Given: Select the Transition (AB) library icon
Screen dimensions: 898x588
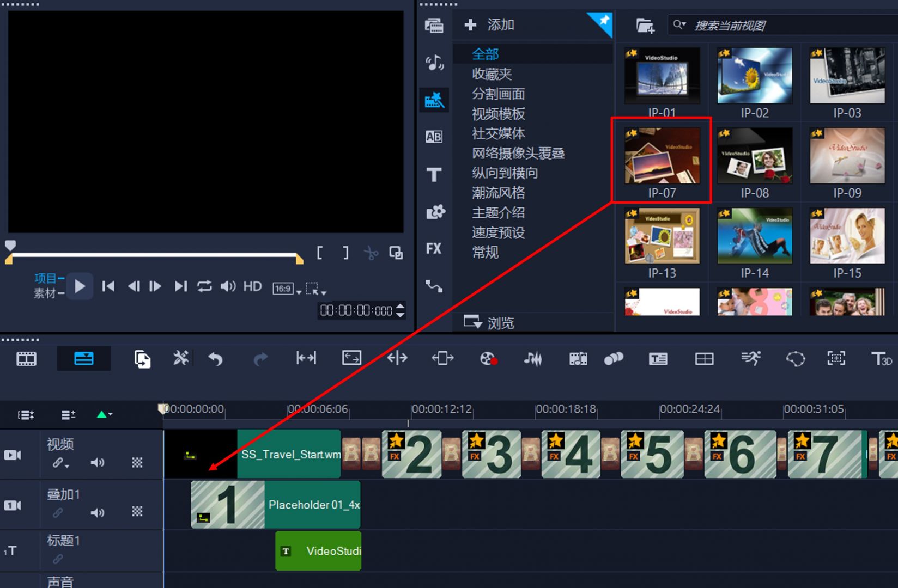Looking at the screenshot, I should (434, 137).
